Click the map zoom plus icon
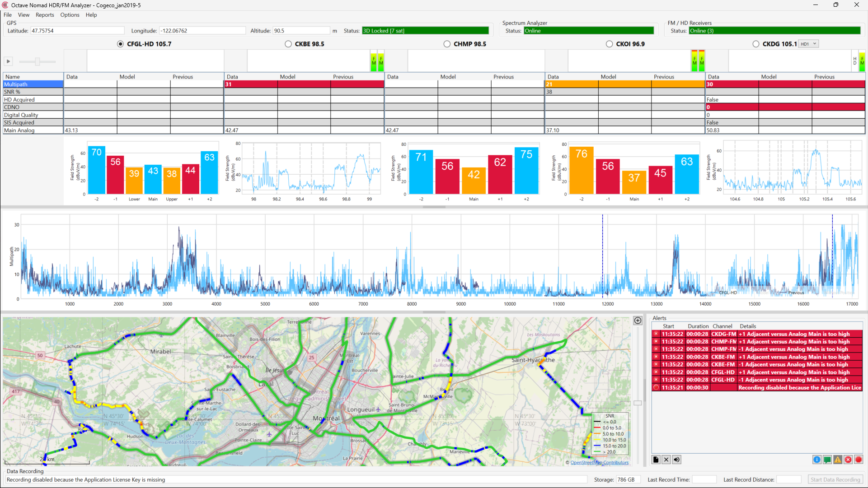The image size is (868, 488). point(638,321)
